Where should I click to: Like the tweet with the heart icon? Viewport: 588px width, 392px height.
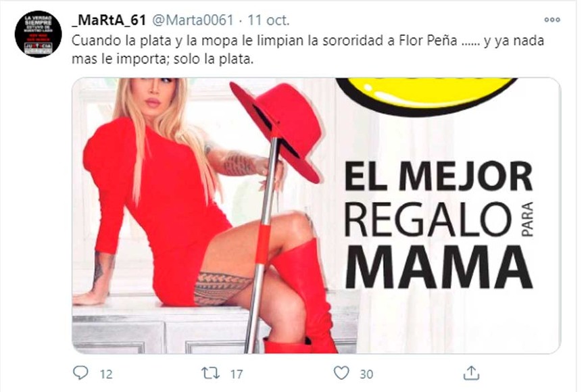click(x=341, y=373)
